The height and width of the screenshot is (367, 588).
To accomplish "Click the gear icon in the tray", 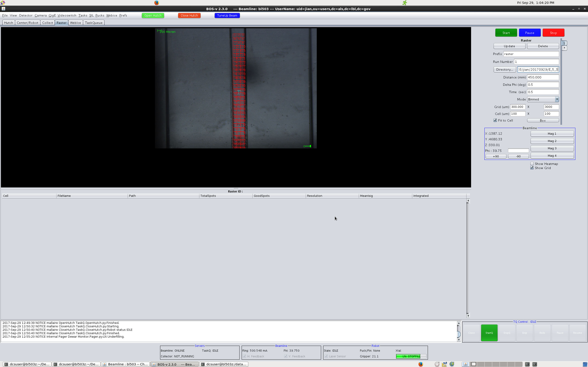I will click(437, 364).
